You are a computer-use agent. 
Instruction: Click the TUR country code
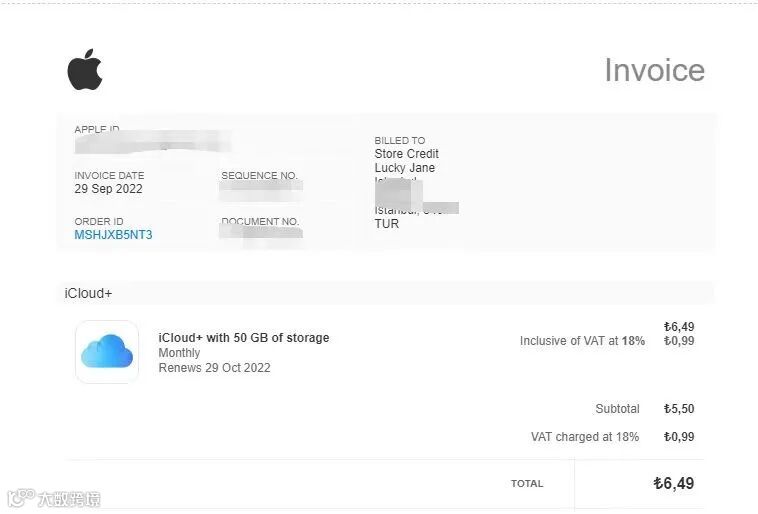tap(386, 224)
